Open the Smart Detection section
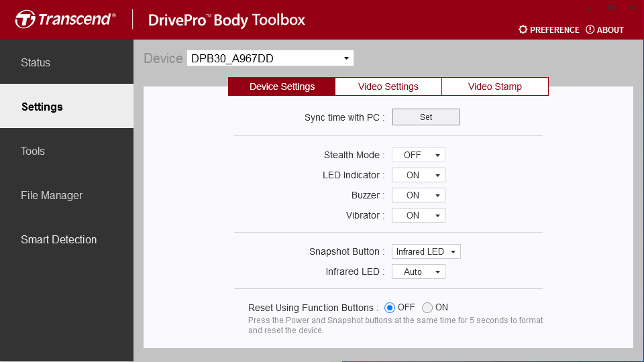This screenshot has width=644, height=362. (66, 239)
